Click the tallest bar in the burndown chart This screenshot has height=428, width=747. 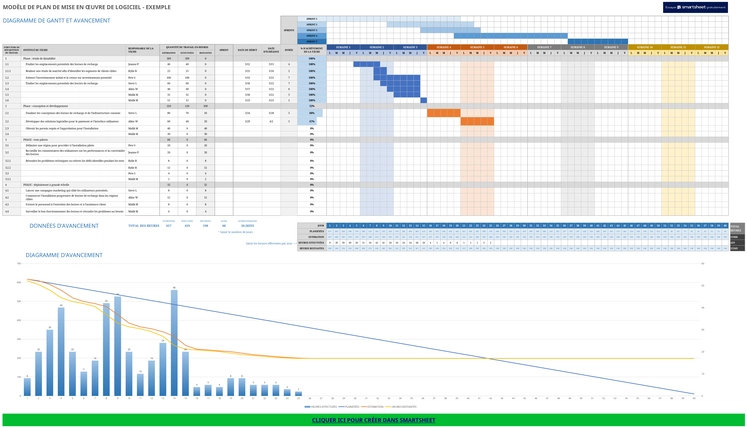(174, 343)
